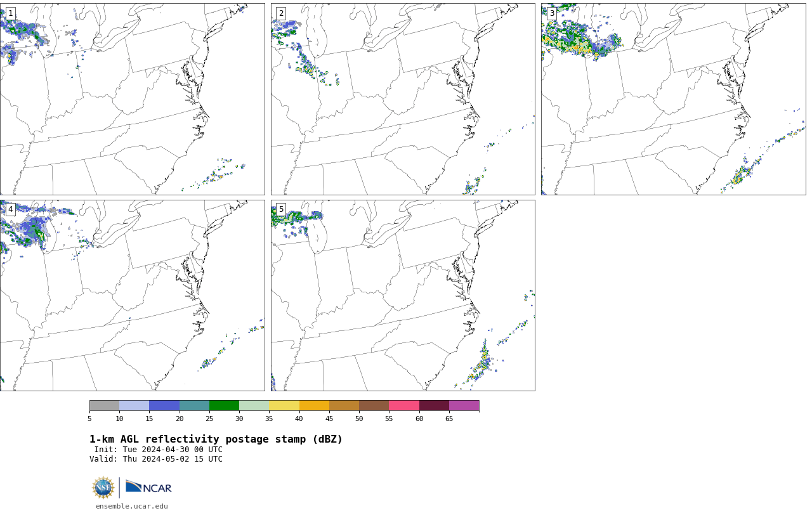This screenshot has width=812, height=513.
Task: Click the Init: Tue 2024-04-30 00 UTC text
Action: 159,450
